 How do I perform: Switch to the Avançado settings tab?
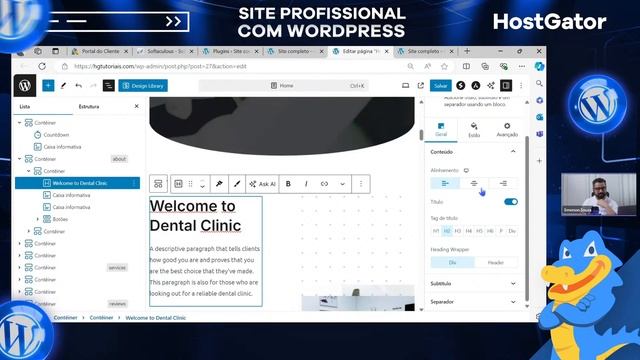pos(507,129)
